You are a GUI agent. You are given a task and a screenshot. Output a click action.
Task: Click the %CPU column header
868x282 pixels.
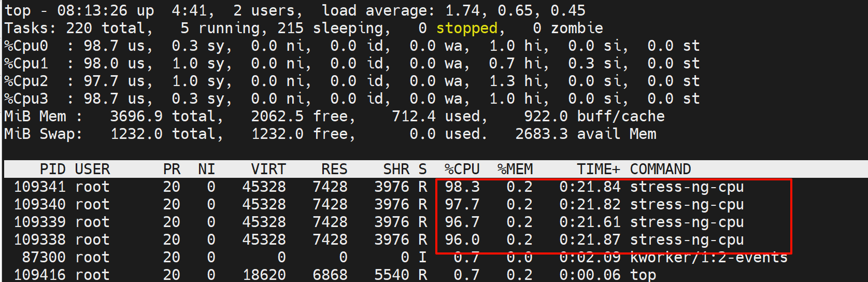[x=462, y=169]
